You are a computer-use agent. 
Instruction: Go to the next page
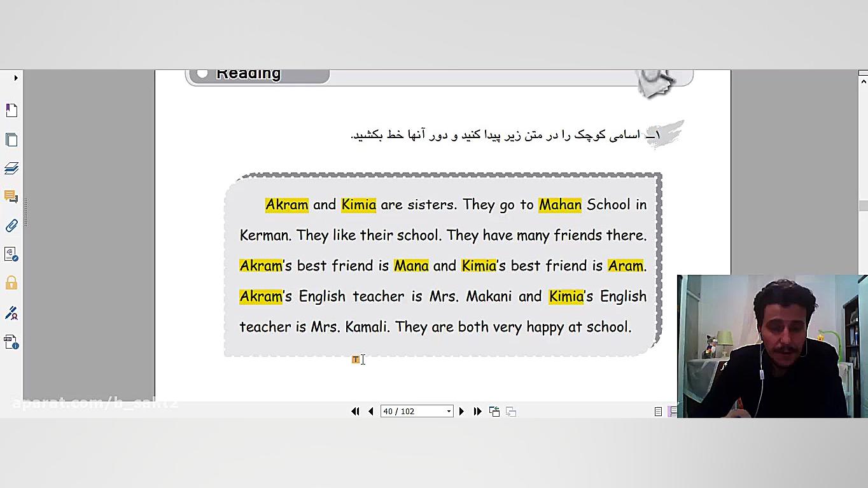coord(461,412)
